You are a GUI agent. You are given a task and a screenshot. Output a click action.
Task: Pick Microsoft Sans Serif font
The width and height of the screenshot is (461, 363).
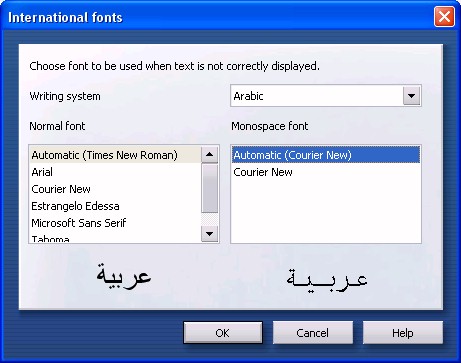[115, 223]
